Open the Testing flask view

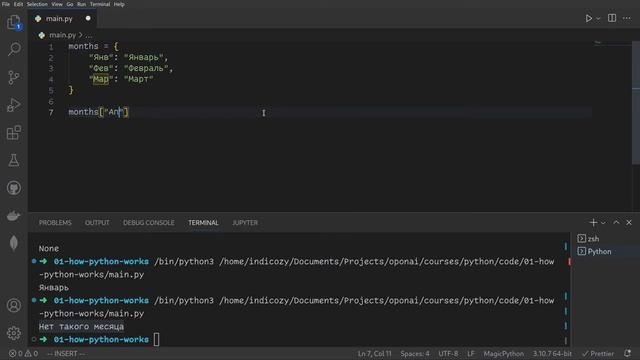[13, 160]
